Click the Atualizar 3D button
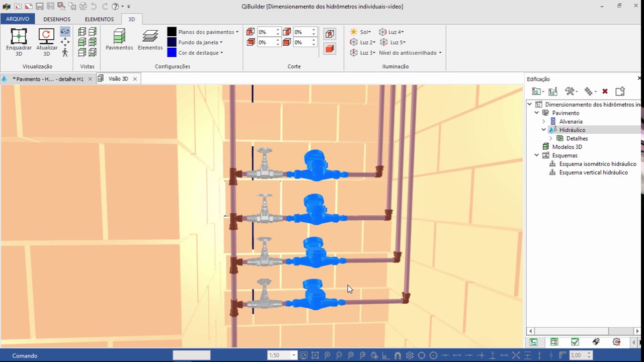 click(46, 42)
